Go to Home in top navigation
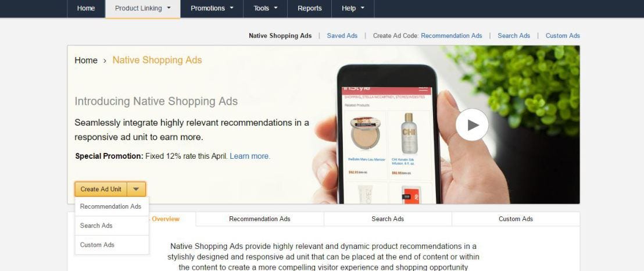 click(x=86, y=8)
